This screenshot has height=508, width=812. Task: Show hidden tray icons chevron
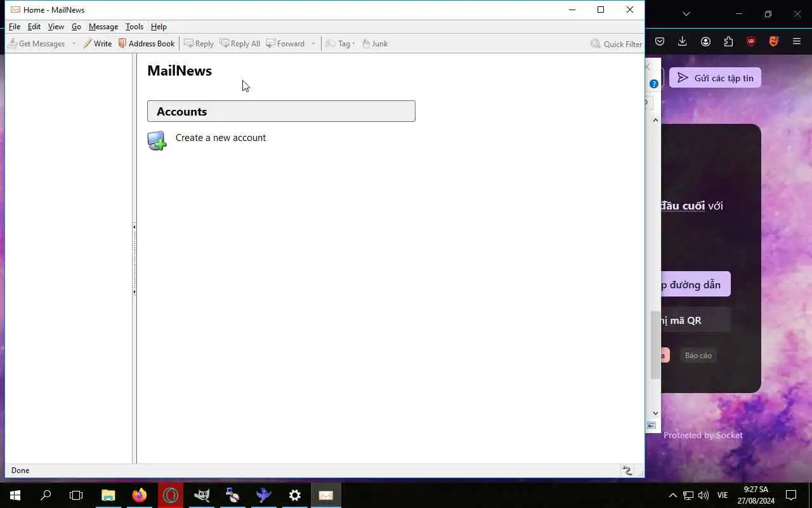tap(672, 495)
